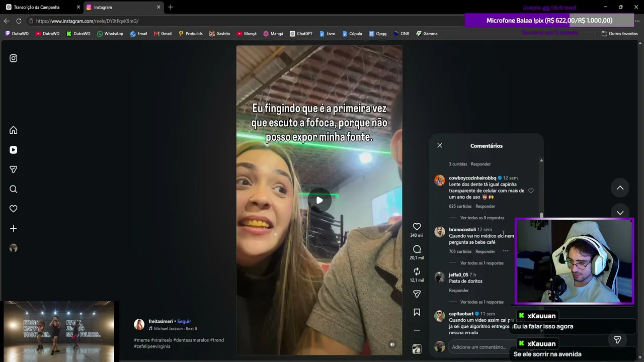Reload the current page
This screenshot has width=644, height=362.
[19, 21]
